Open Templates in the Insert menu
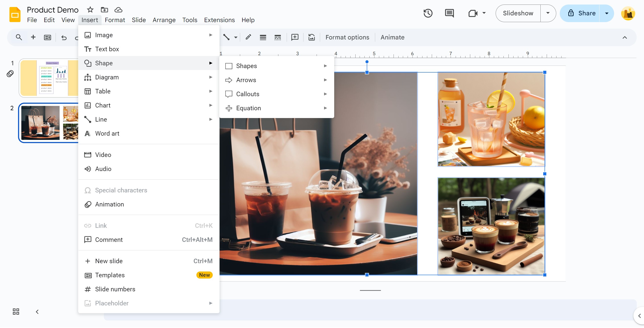This screenshot has width=644, height=328. point(149,275)
